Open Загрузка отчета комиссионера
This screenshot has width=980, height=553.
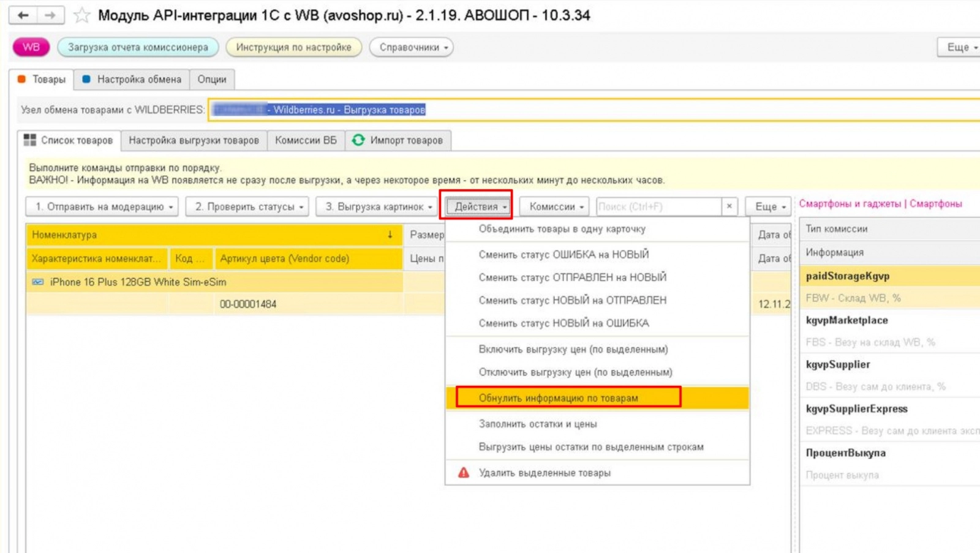[138, 47]
